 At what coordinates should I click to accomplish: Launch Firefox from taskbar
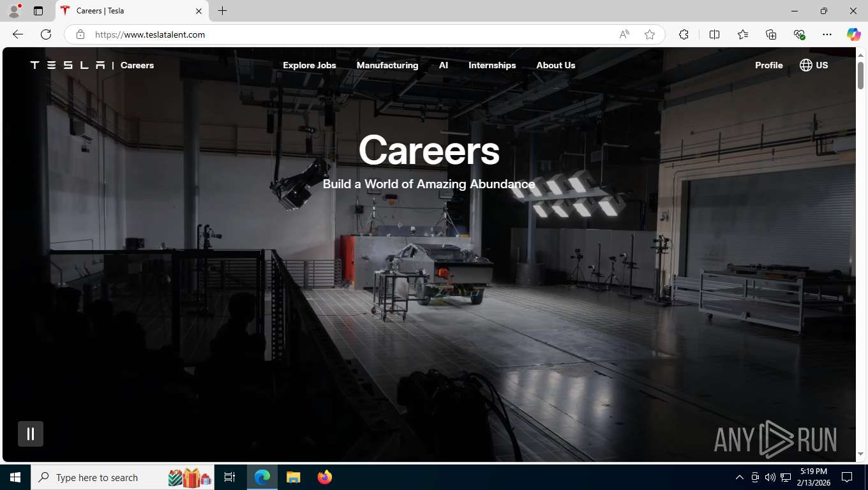324,477
